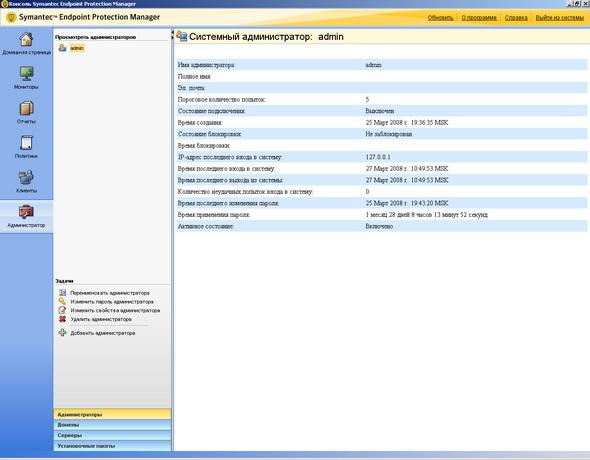Image resolution: width=590 pixels, height=460 pixels.
Task: Click Изменить свойства администратора task link
Action: pyautogui.click(x=116, y=311)
